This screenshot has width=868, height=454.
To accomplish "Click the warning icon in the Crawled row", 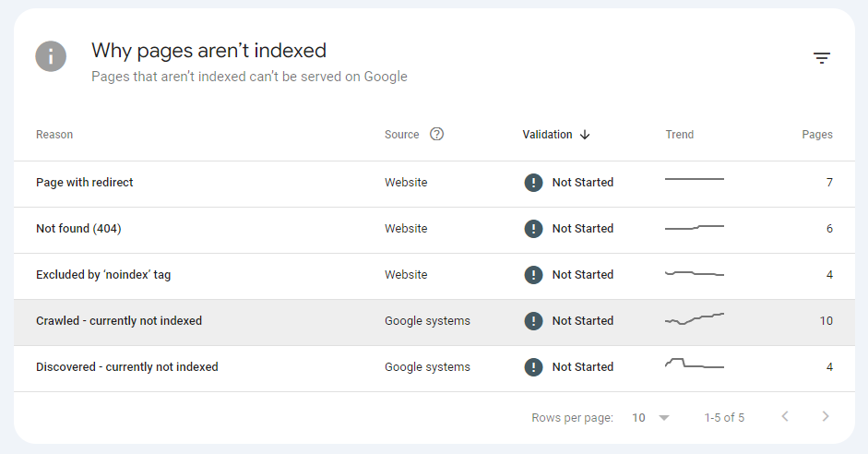I will (534, 320).
